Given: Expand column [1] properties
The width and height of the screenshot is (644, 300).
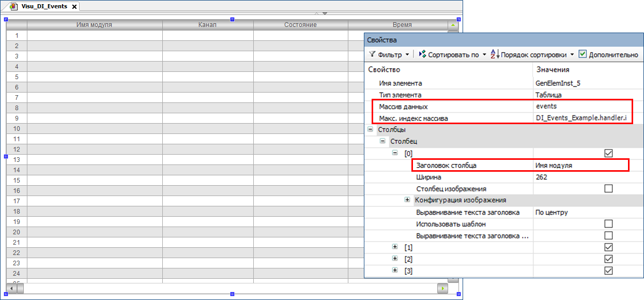Looking at the screenshot, I should pyautogui.click(x=395, y=247).
